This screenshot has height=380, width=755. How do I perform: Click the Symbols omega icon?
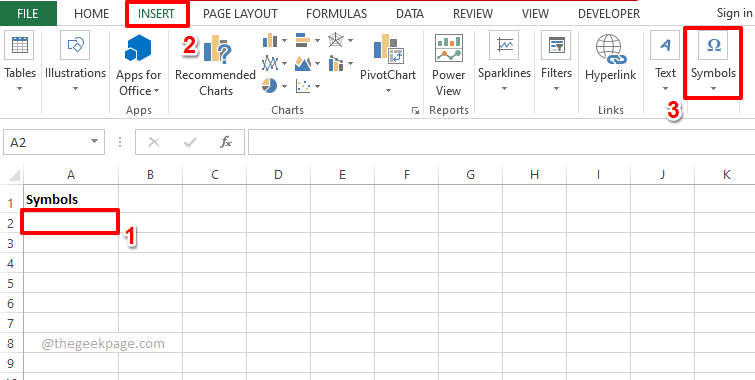(713, 45)
